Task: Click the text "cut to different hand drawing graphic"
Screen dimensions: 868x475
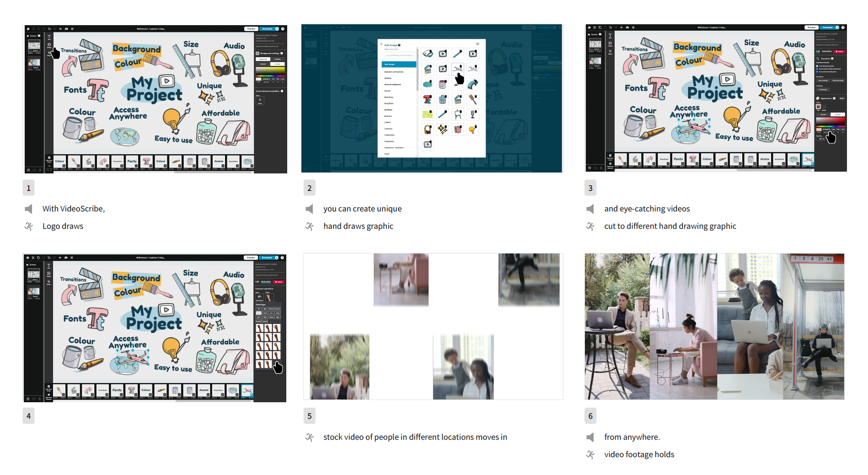Action: click(670, 226)
